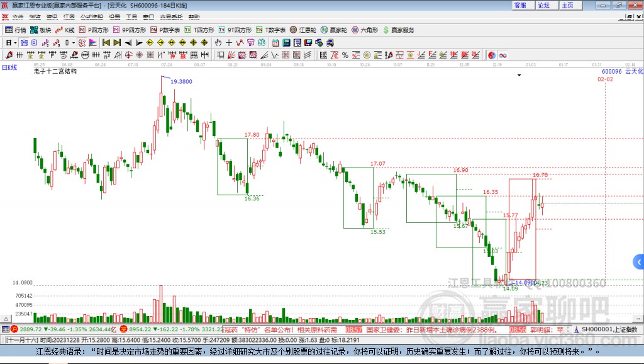
Task: Open the 赢家轮 wheel tool
Action: pyautogui.click(x=334, y=30)
